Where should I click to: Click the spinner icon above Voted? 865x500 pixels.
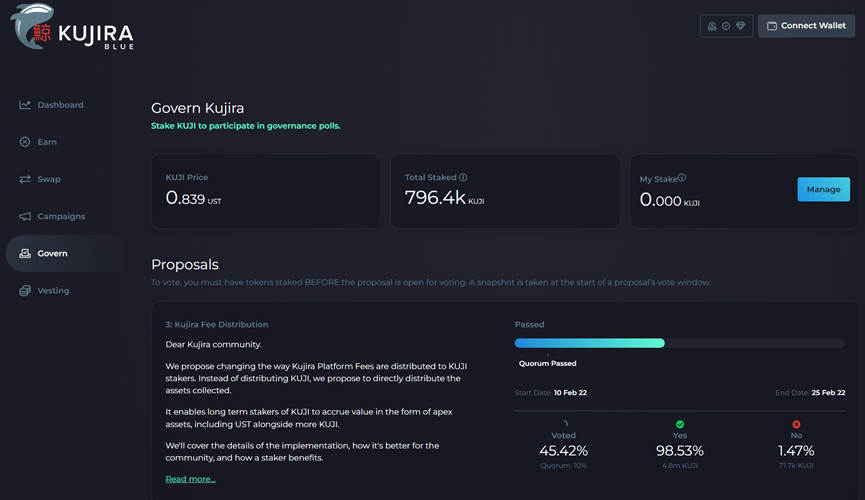coord(565,424)
